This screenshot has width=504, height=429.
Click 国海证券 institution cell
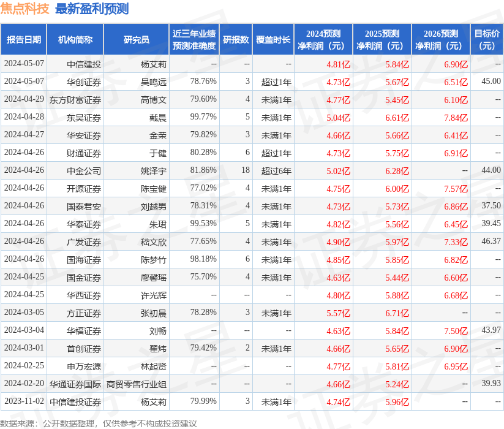pos(84,260)
